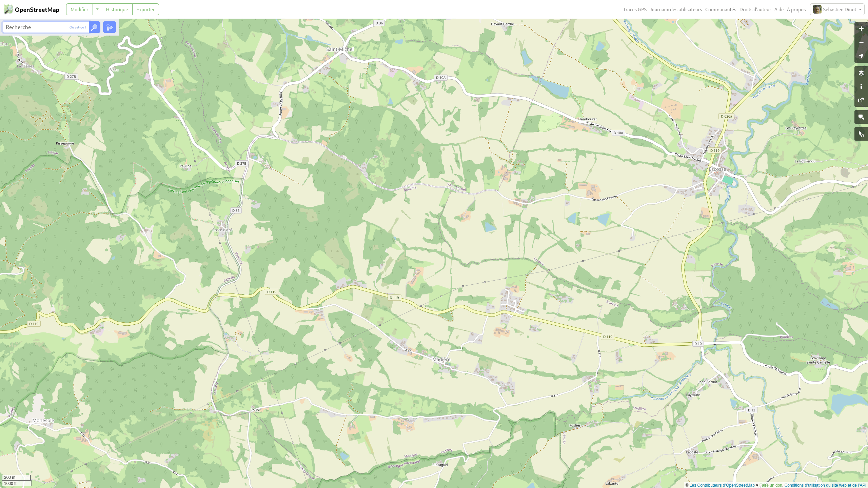Image resolution: width=868 pixels, height=488 pixels.
Task: Click the Tambouret place label
Action: [588, 119]
